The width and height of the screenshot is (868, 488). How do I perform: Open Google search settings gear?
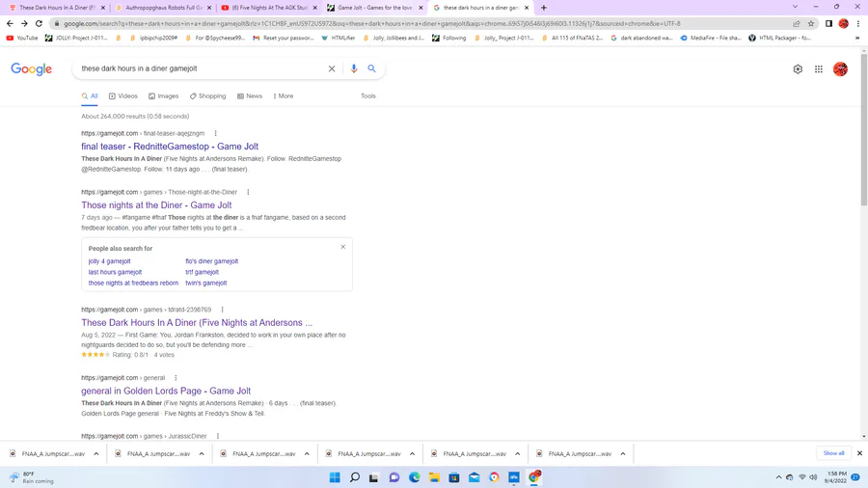[x=798, y=69]
